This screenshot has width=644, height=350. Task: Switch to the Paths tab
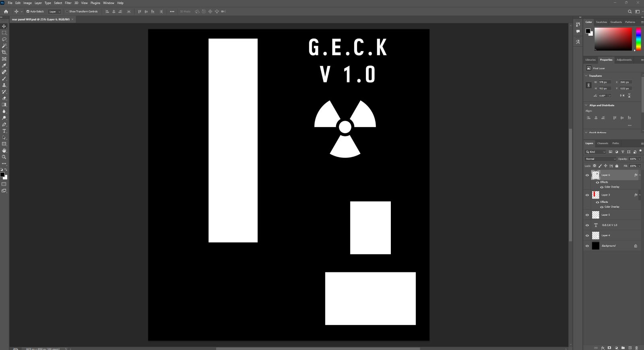pos(616,143)
